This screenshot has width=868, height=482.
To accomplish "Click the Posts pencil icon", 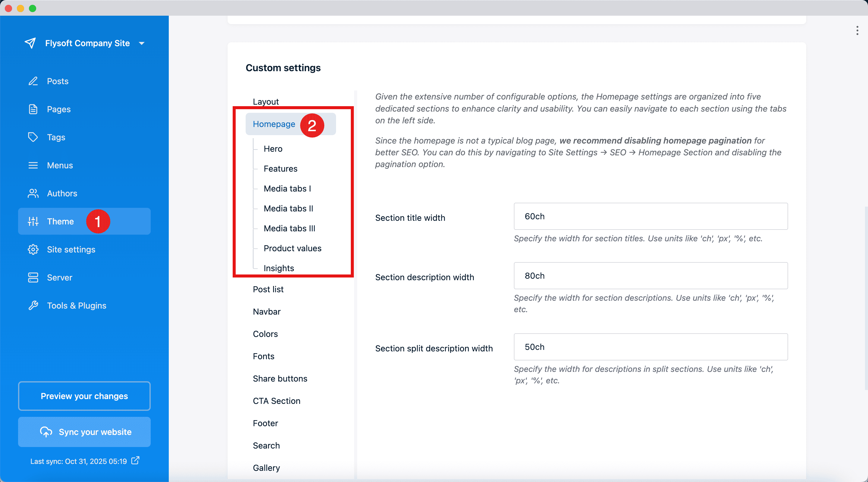I will pos(33,81).
